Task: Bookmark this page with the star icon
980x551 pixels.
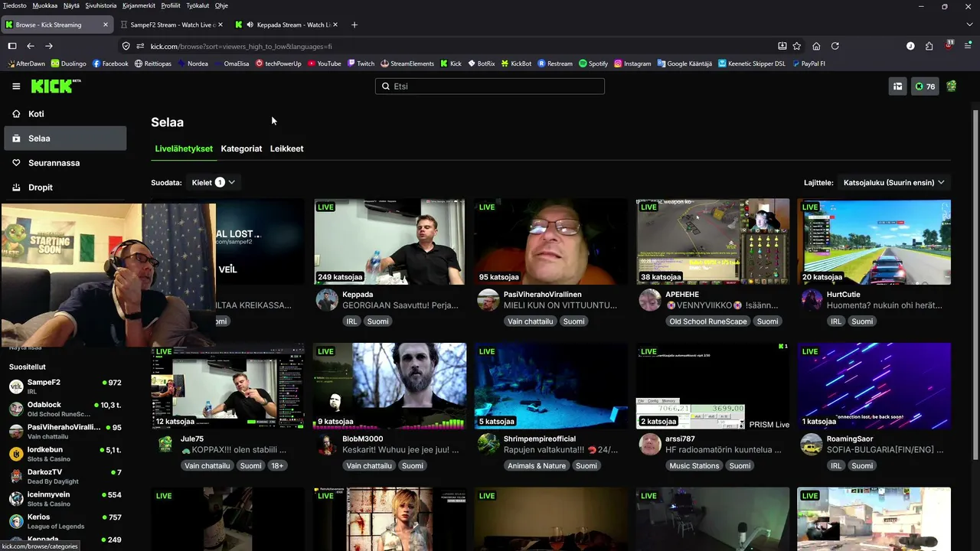Action: coord(797,46)
